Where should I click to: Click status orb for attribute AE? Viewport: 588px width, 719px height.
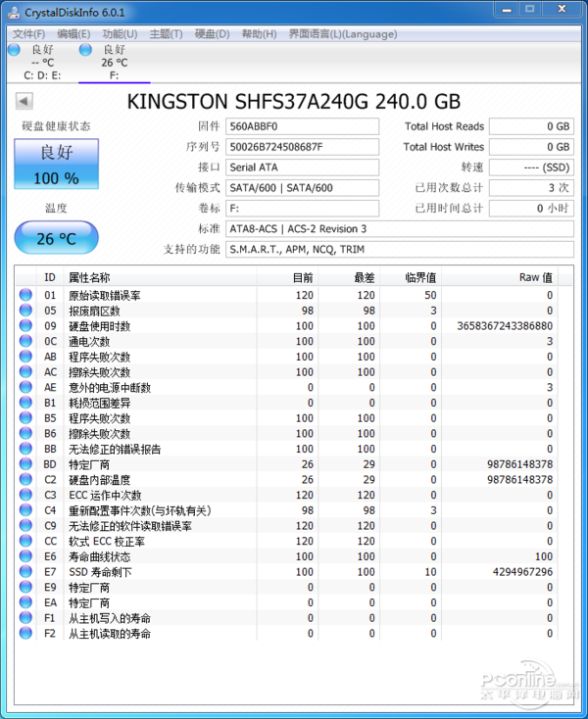(x=25, y=387)
